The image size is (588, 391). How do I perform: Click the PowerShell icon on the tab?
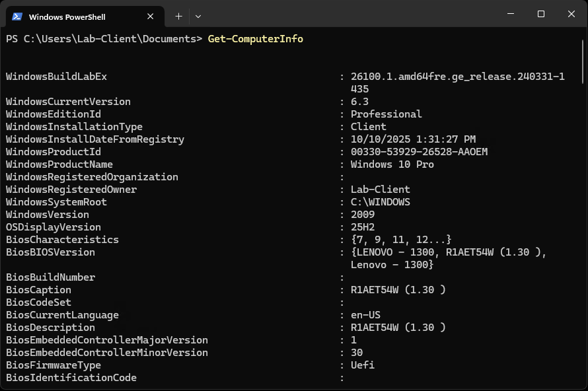17,16
